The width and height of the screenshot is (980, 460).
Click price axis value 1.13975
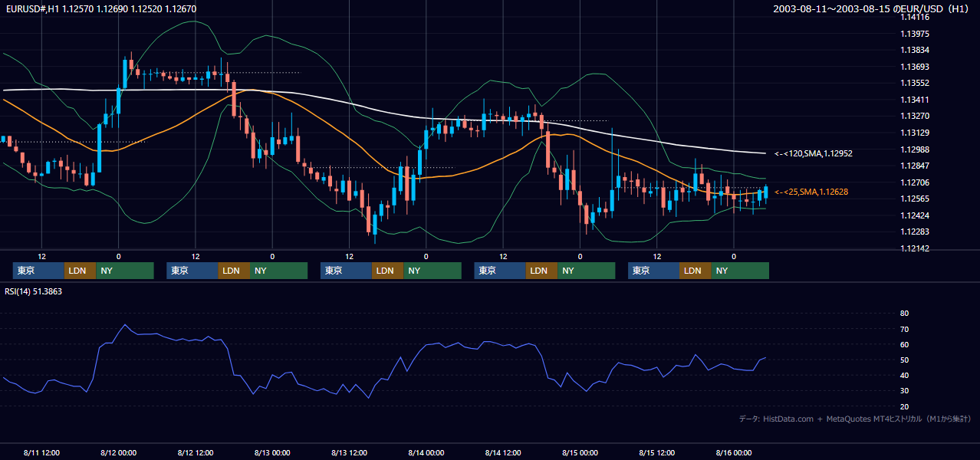pos(914,34)
